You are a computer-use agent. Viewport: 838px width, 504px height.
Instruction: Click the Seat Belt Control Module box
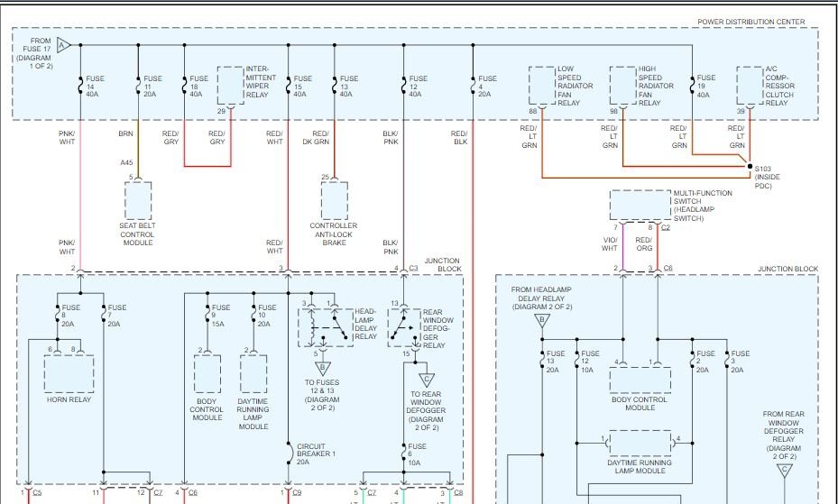point(138,200)
